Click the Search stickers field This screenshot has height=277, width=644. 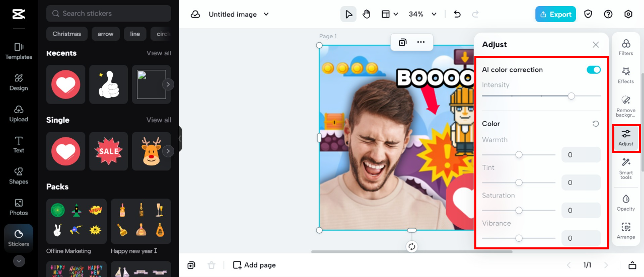point(109,14)
